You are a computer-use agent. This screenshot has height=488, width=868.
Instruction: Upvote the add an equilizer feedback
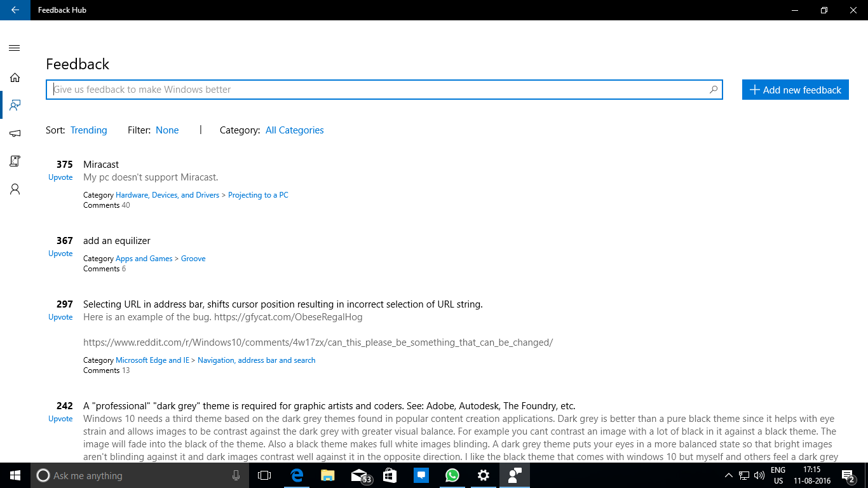(60, 254)
